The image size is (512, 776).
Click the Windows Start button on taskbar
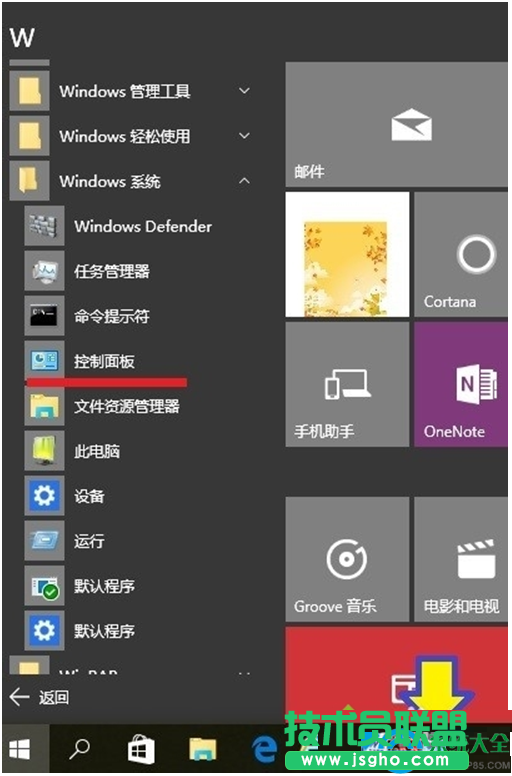21,749
